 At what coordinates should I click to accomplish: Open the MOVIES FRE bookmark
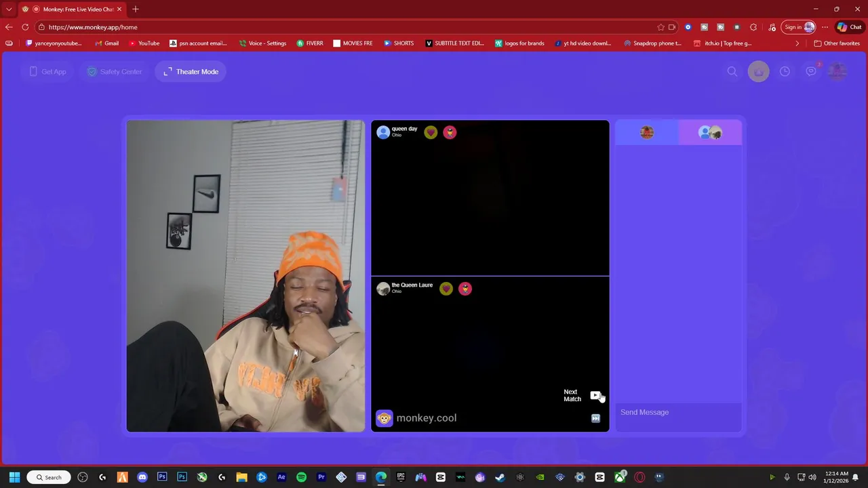(x=353, y=43)
